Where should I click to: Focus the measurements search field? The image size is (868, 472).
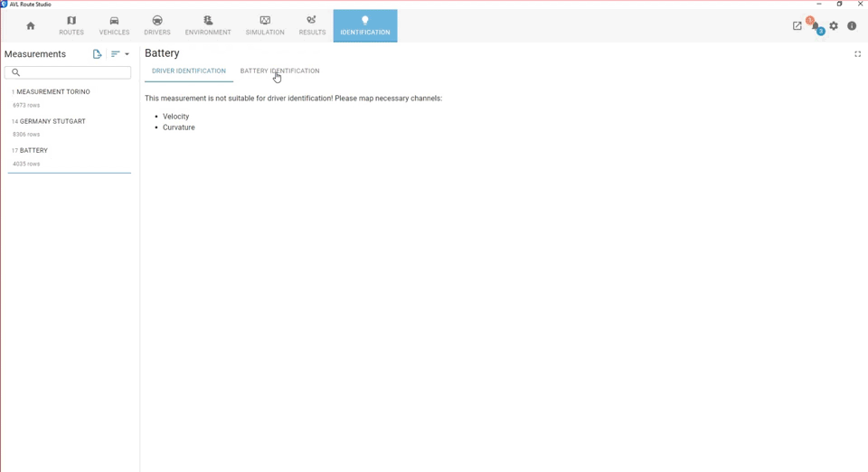[68, 72]
